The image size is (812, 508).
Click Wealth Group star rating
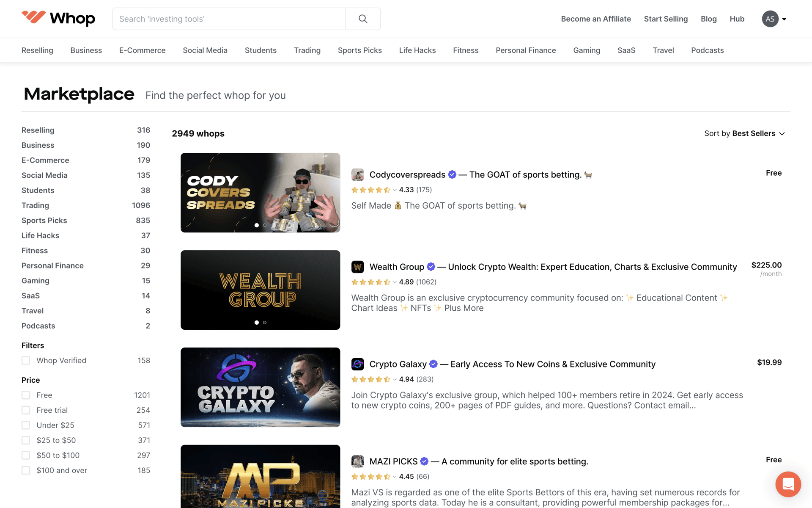[x=371, y=282]
